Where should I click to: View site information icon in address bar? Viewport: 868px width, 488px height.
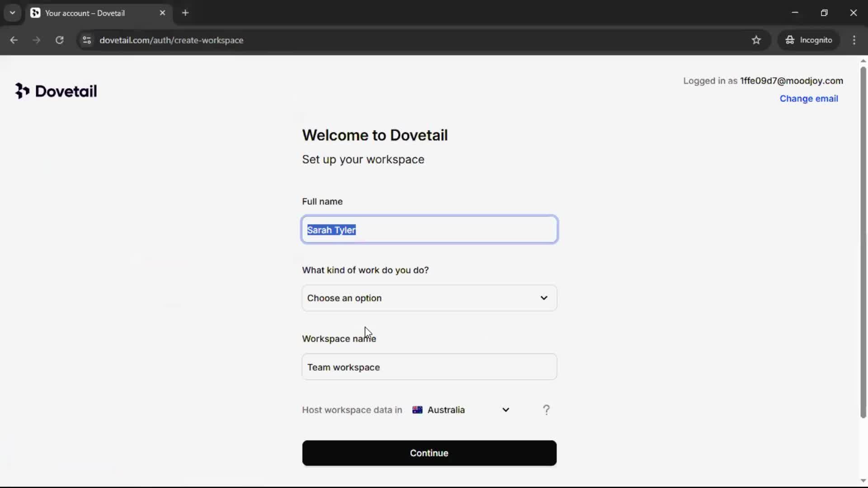pos(87,40)
